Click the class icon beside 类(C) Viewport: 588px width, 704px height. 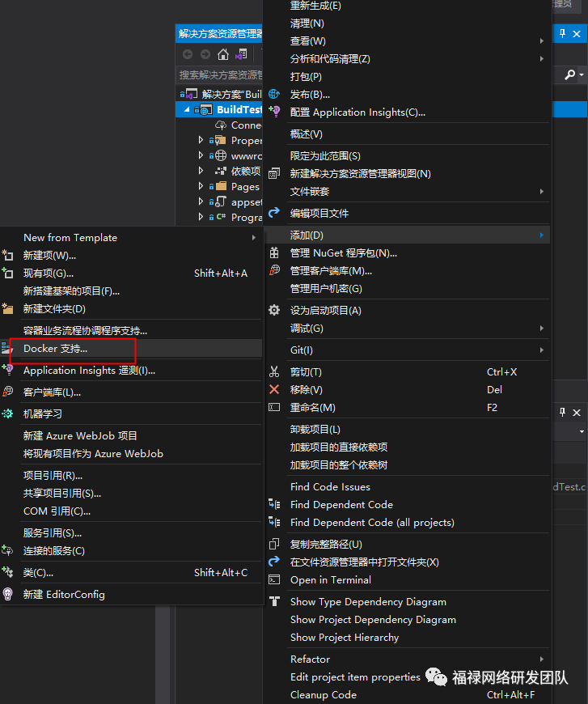pyautogui.click(x=7, y=572)
